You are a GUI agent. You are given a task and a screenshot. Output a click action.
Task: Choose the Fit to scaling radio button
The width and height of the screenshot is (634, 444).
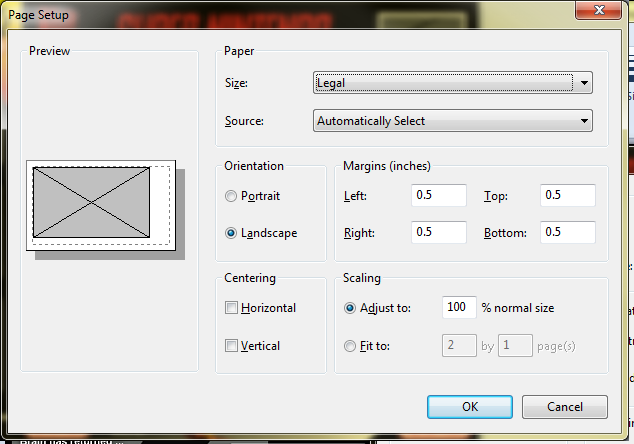[x=349, y=346]
